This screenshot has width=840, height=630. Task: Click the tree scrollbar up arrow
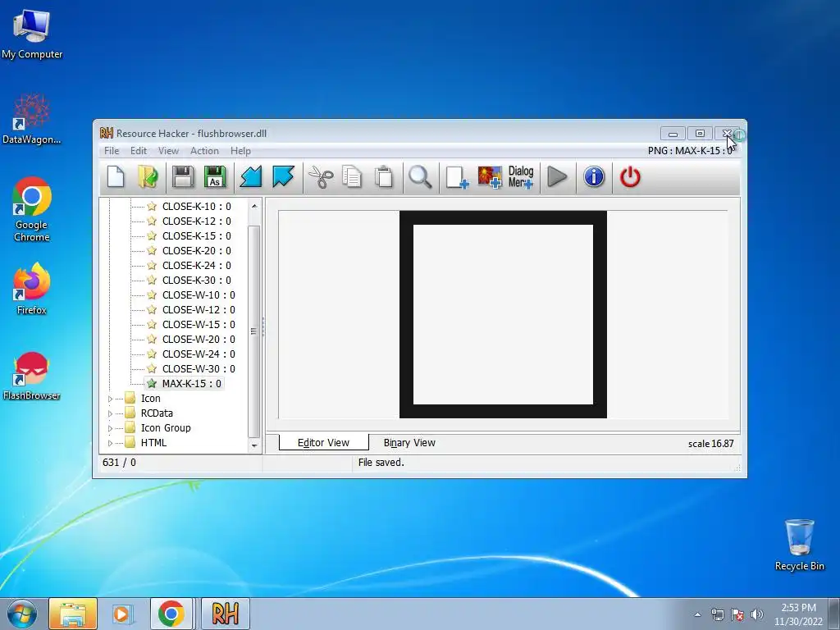click(254, 206)
